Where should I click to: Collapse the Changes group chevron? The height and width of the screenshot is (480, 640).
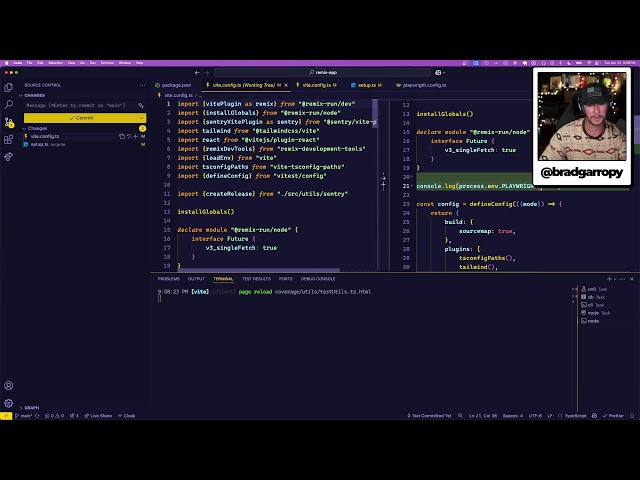click(24, 129)
